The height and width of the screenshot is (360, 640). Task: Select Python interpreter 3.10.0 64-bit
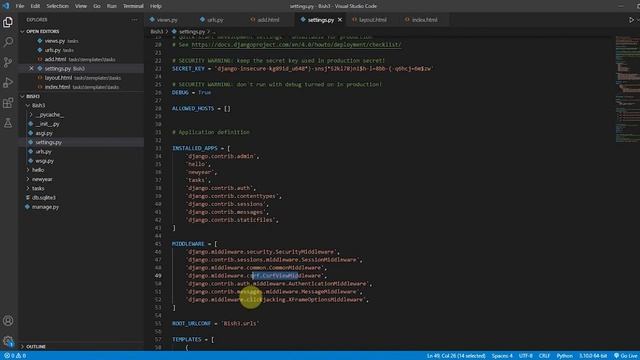point(593,356)
